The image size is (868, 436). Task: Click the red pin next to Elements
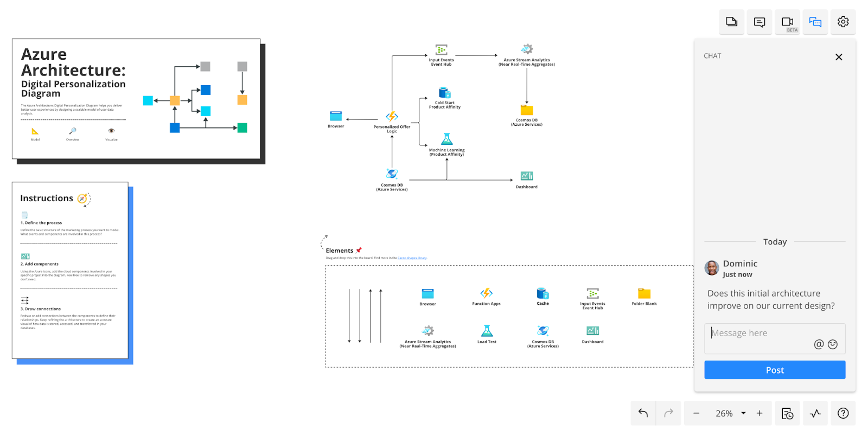[x=359, y=250]
